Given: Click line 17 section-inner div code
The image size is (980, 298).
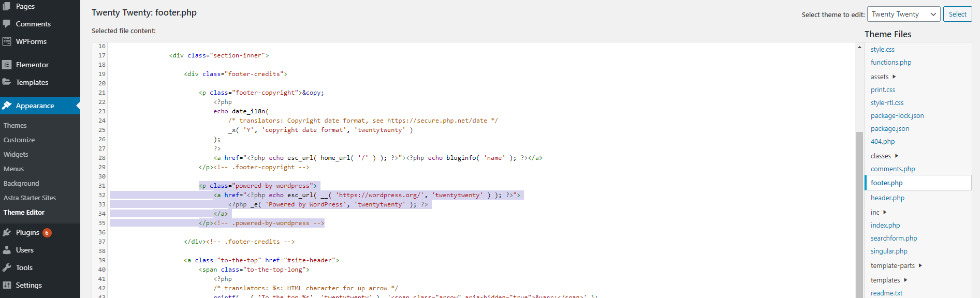Looking at the screenshot, I should (x=219, y=55).
